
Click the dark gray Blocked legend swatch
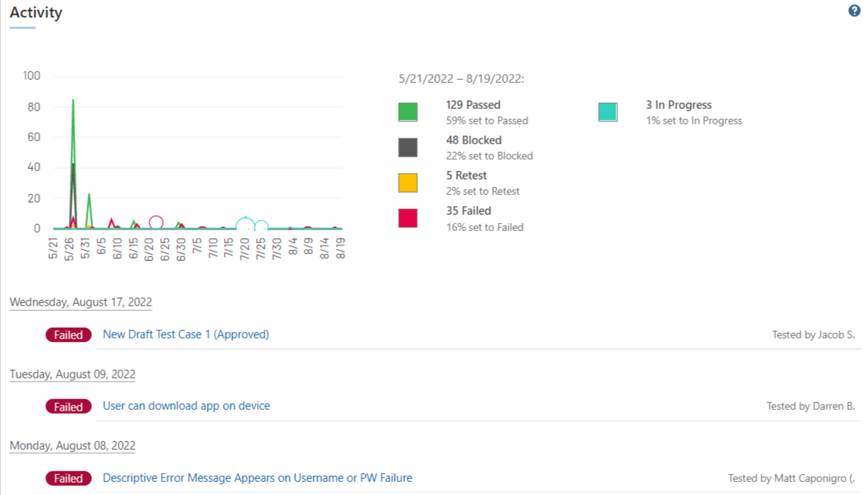408,147
